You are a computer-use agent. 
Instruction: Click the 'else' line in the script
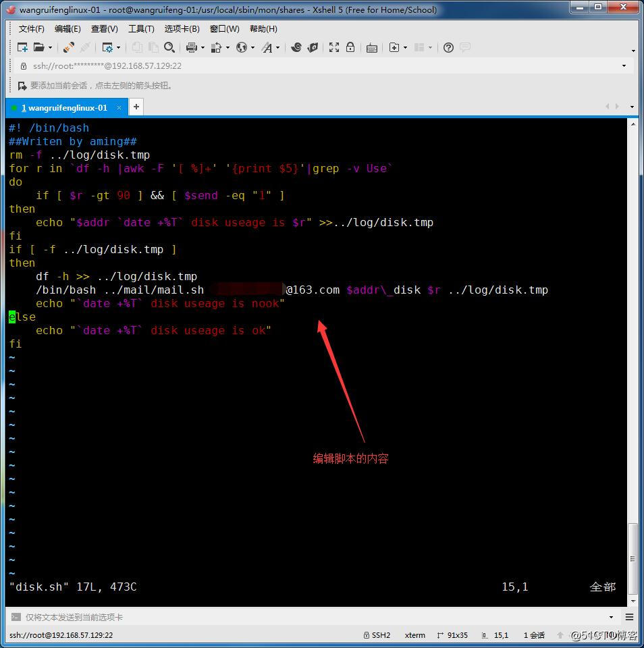(22, 317)
